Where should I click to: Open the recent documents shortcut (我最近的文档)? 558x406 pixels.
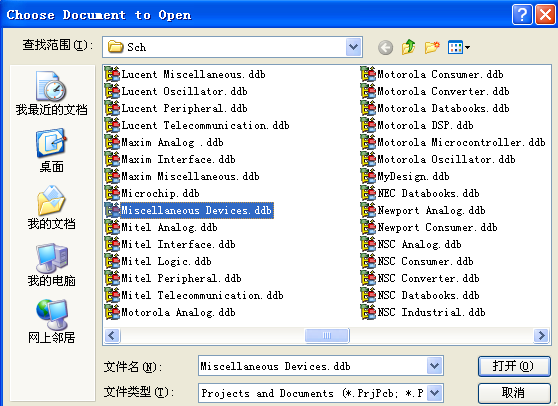click(x=51, y=93)
